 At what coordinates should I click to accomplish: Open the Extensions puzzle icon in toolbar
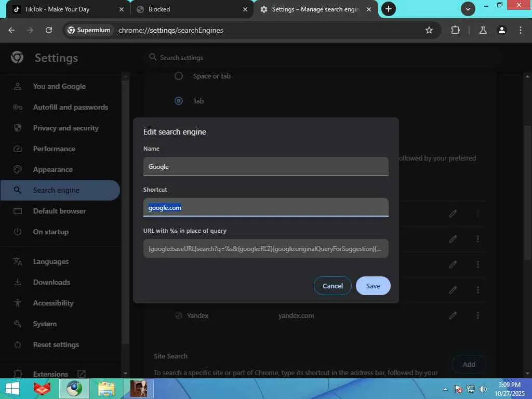click(455, 30)
